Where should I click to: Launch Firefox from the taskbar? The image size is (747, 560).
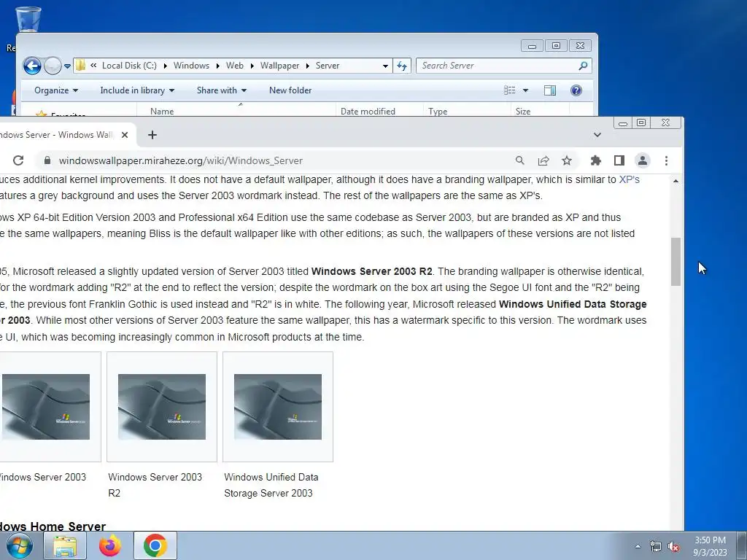(x=110, y=545)
